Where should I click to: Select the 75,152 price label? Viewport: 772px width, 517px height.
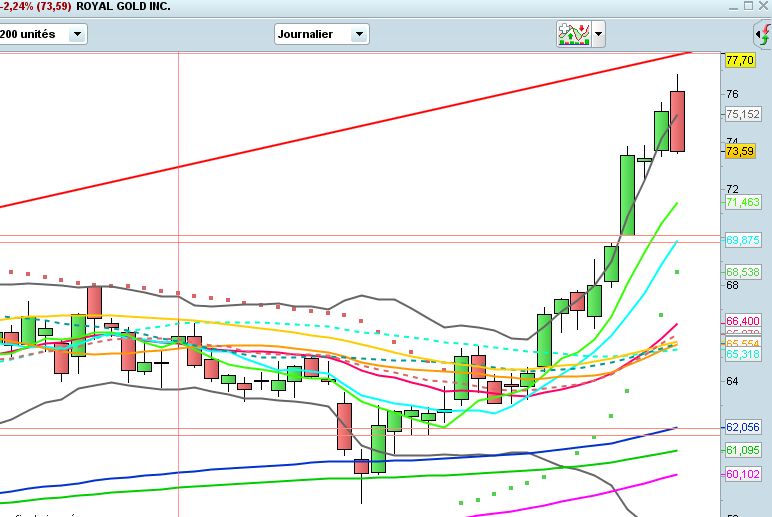[743, 114]
